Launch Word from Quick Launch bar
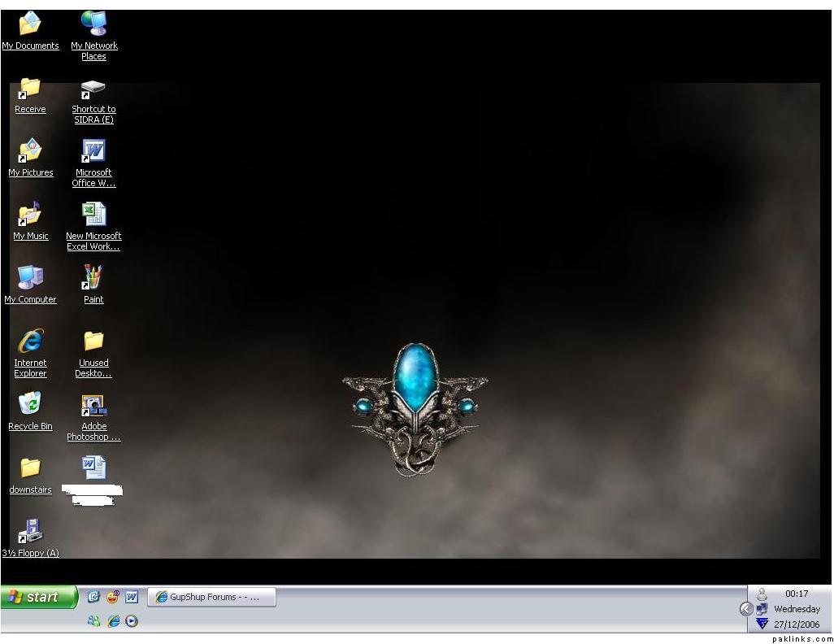The image size is (834, 644). [132, 597]
